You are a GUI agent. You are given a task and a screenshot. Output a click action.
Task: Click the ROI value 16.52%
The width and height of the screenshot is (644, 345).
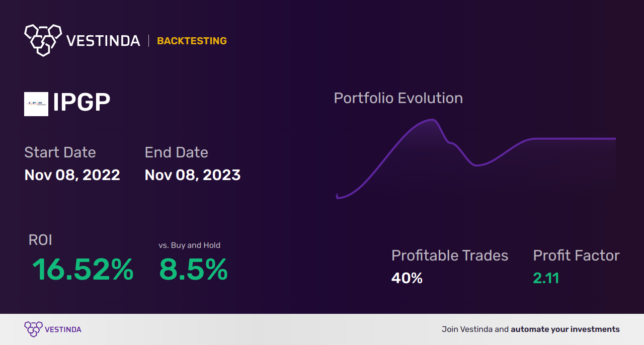click(83, 270)
